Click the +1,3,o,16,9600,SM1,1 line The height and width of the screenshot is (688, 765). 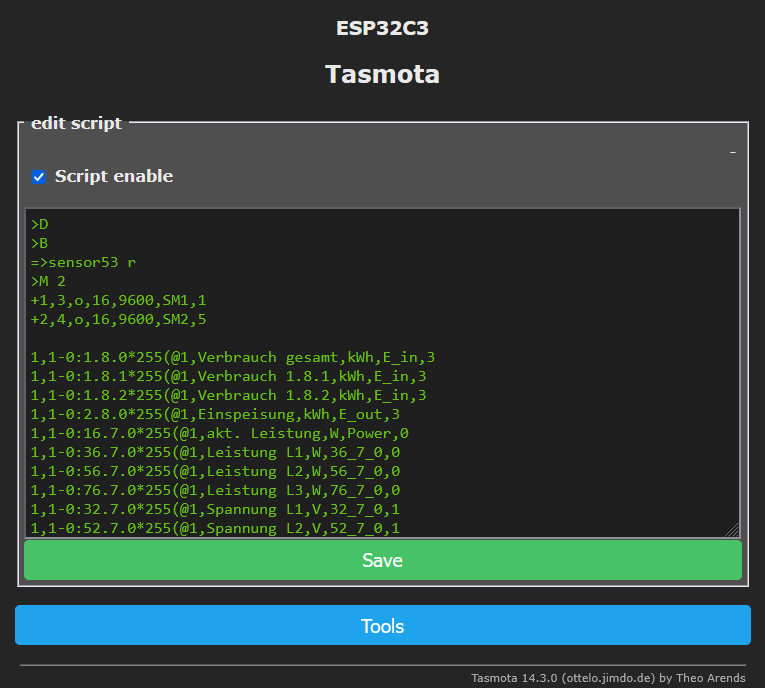click(x=118, y=300)
